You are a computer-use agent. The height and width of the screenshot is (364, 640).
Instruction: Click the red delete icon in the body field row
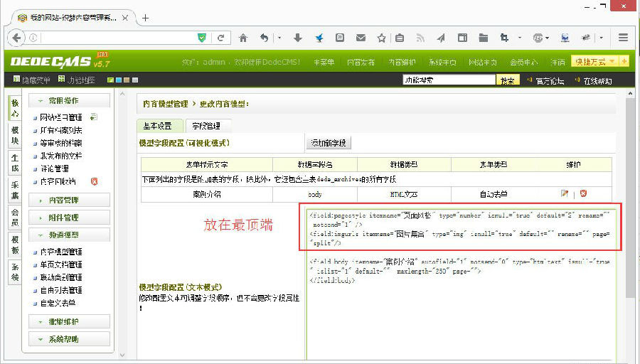pyautogui.click(x=583, y=193)
